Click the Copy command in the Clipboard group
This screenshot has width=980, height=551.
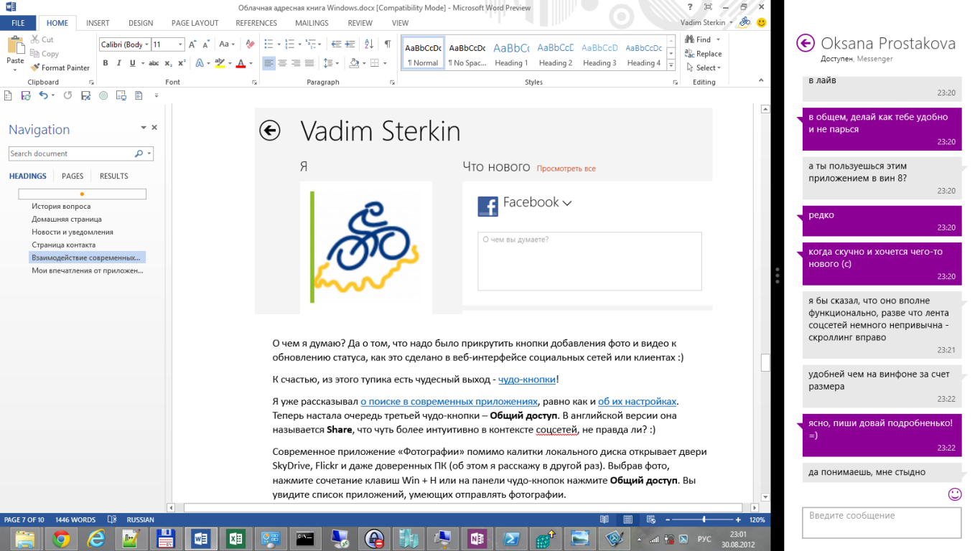click(45, 54)
